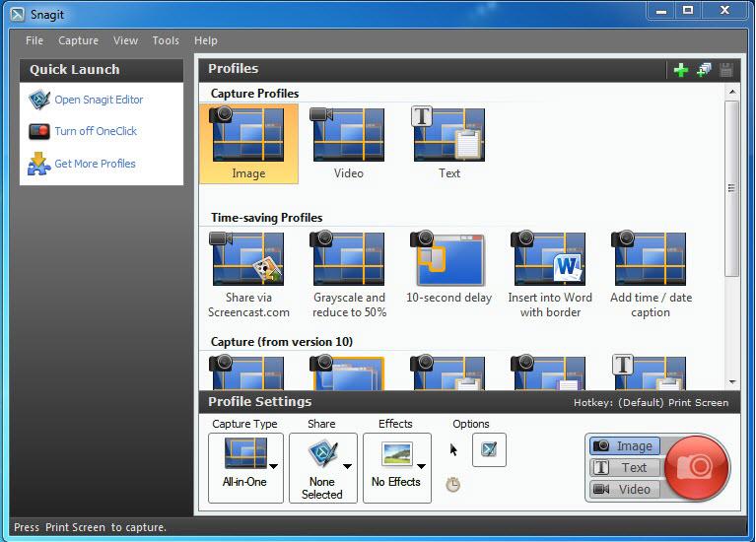Screen dimensions: 756x542
Task: Select first profile under Capture (from version 10)
Action: point(248,373)
